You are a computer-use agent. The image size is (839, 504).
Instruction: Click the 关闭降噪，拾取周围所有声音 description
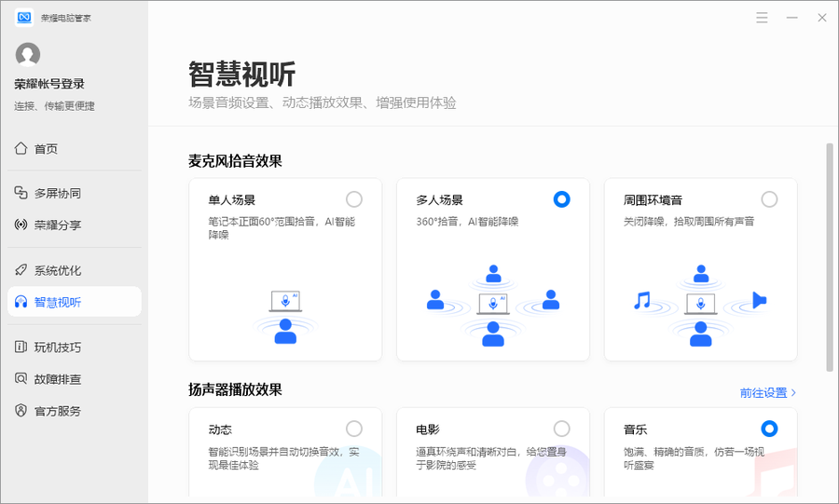(689, 222)
